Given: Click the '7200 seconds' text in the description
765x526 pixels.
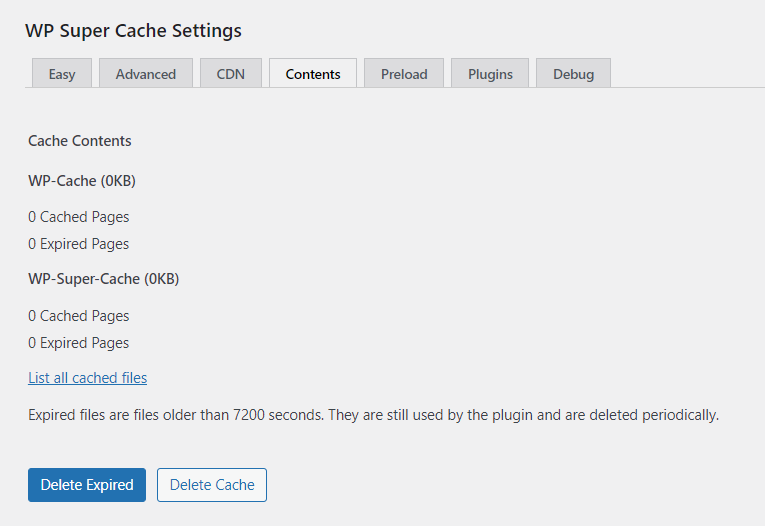Looking at the screenshot, I should click(293, 415).
